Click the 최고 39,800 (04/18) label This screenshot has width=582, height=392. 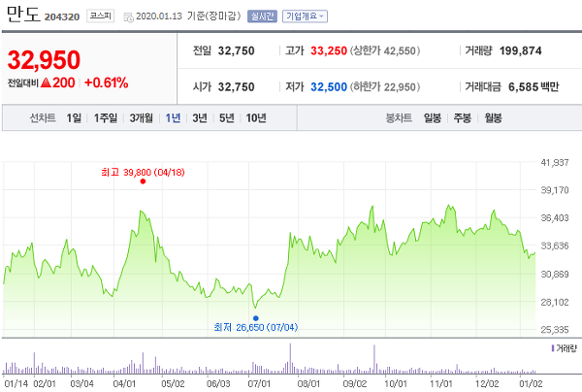click(143, 173)
